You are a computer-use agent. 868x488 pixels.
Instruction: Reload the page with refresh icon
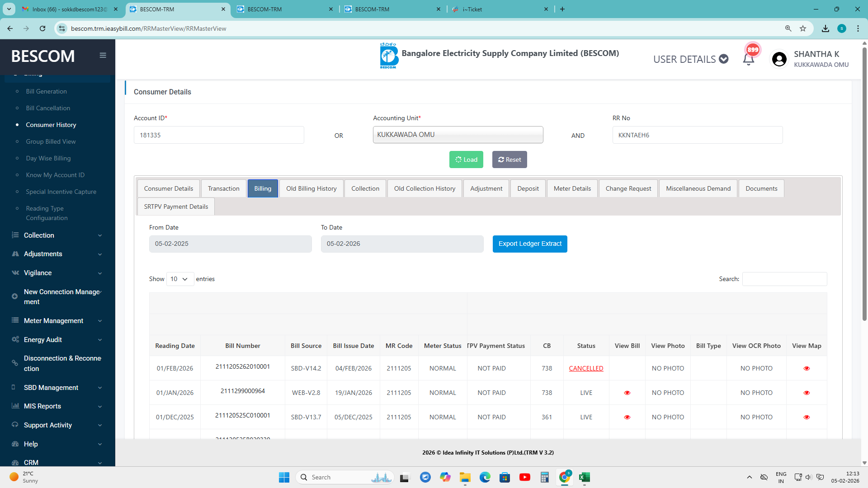pyautogui.click(x=42, y=28)
